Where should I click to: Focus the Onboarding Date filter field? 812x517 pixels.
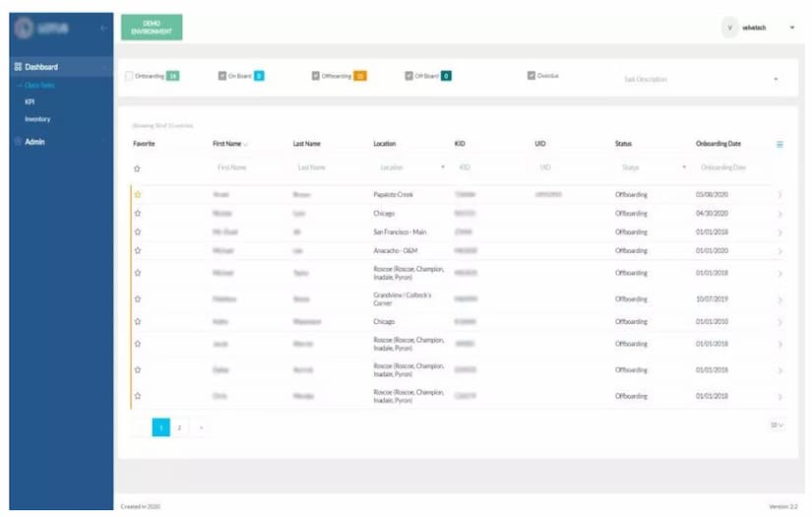(x=732, y=167)
